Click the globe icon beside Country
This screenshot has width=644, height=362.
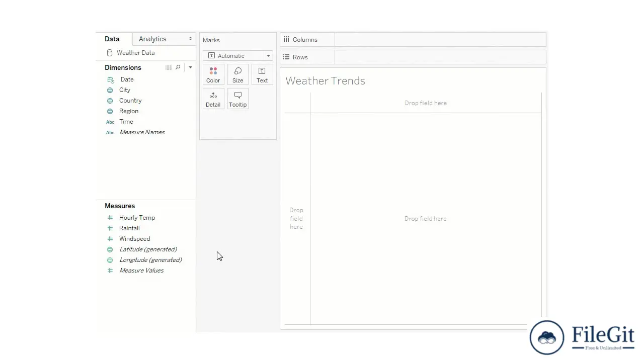tap(110, 101)
